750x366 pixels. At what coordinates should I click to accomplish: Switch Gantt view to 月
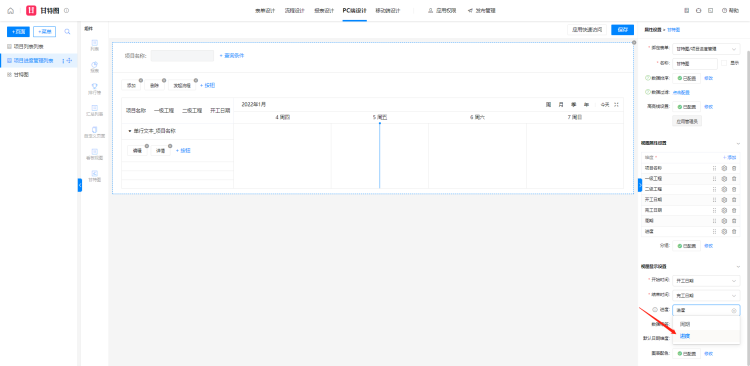(x=561, y=104)
